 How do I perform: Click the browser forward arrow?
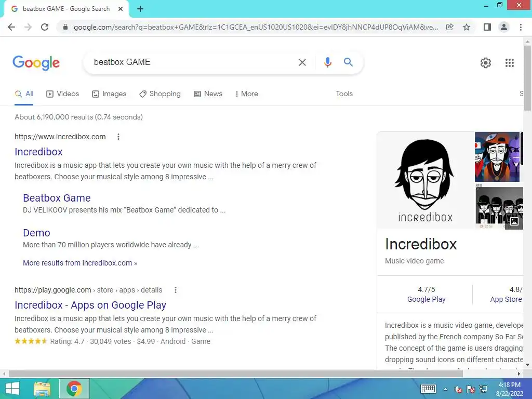28,27
